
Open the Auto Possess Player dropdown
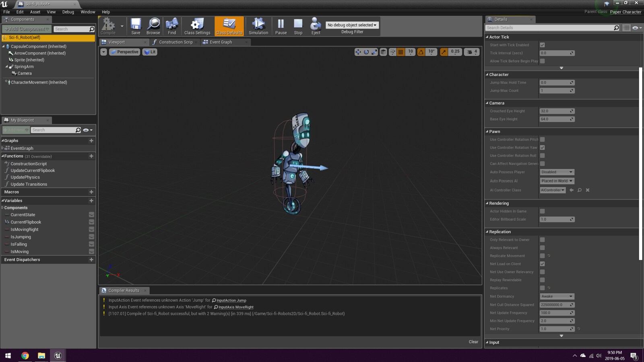click(x=557, y=172)
